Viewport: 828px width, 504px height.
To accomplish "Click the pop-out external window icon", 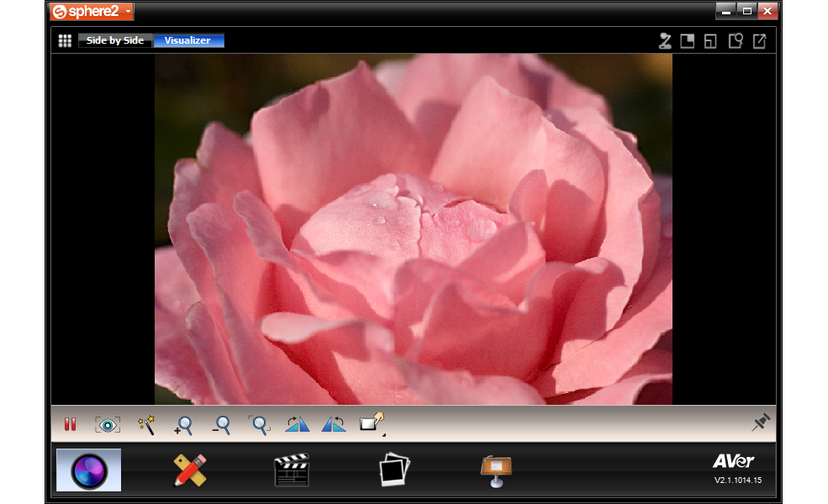I will point(759,40).
